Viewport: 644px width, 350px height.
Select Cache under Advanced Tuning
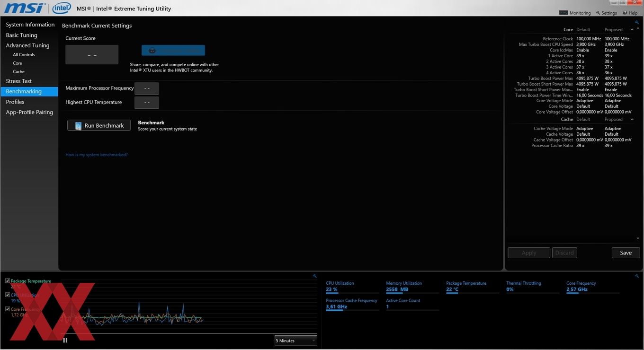coord(18,72)
